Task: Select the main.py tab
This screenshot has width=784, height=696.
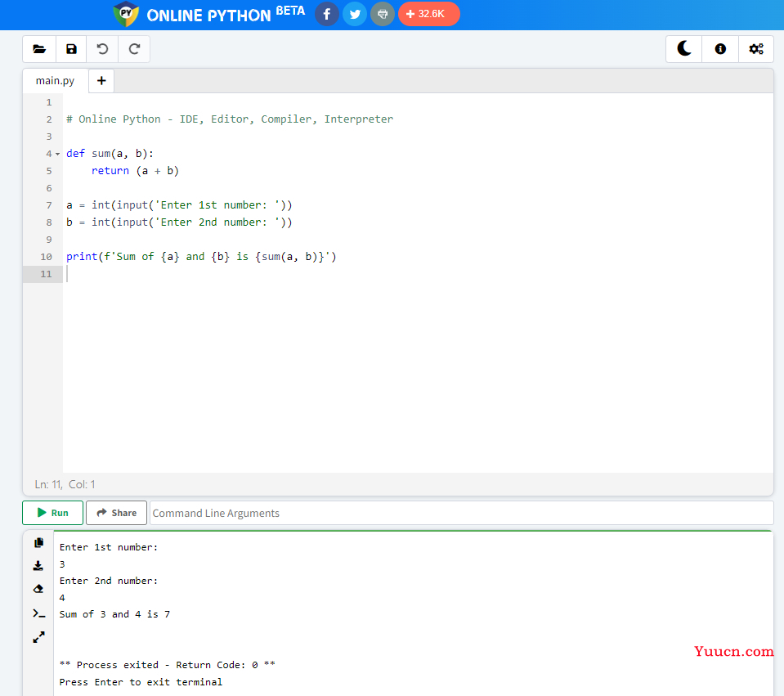Action: pos(55,80)
